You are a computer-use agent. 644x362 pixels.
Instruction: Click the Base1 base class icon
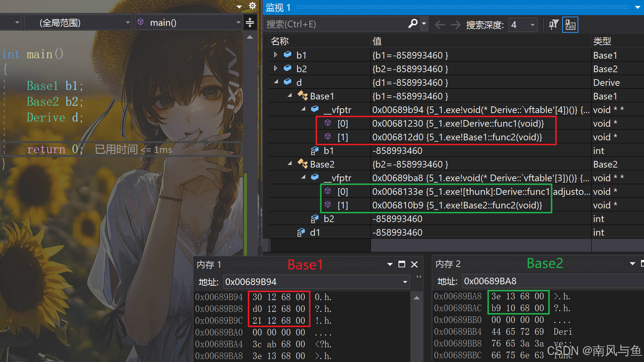coord(303,96)
